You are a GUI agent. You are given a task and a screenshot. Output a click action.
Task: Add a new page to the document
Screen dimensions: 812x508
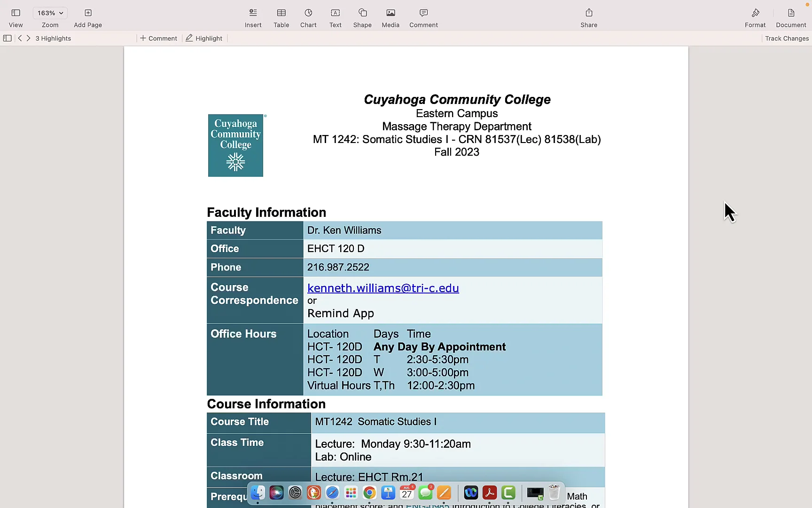(x=87, y=17)
